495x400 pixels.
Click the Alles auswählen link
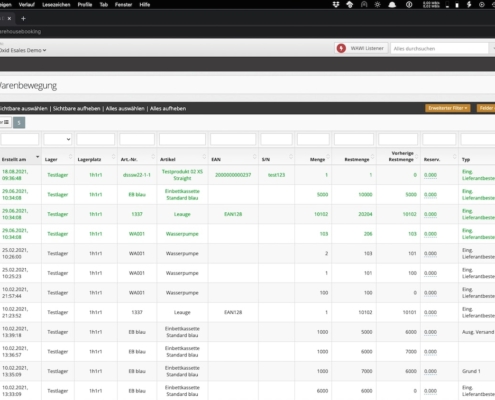tap(125, 109)
